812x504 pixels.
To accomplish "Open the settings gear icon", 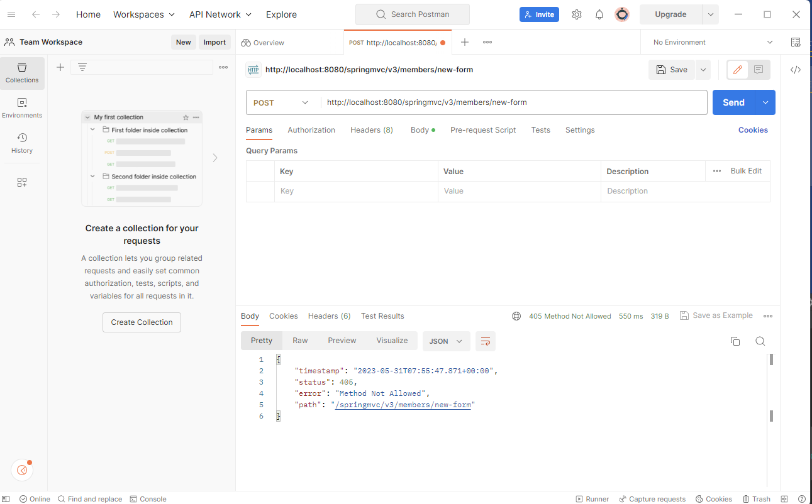I will tap(577, 14).
